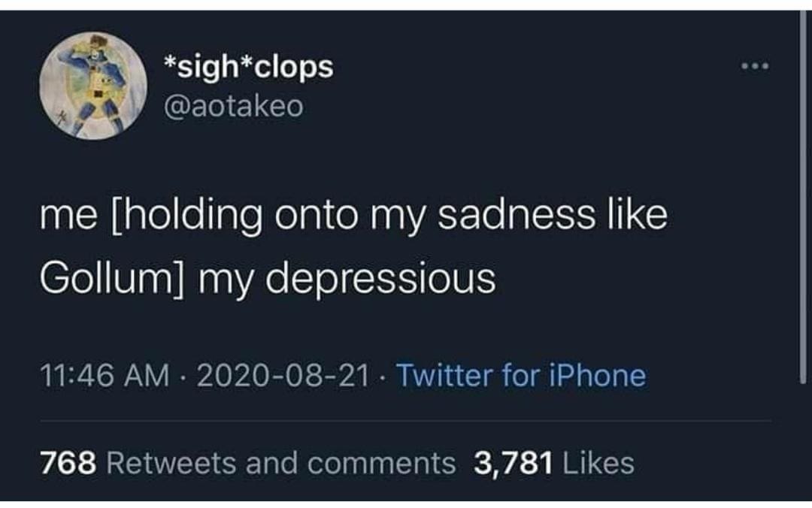Click the word depressious in the tweet
This screenshot has width=812, height=508.
tap(380, 280)
